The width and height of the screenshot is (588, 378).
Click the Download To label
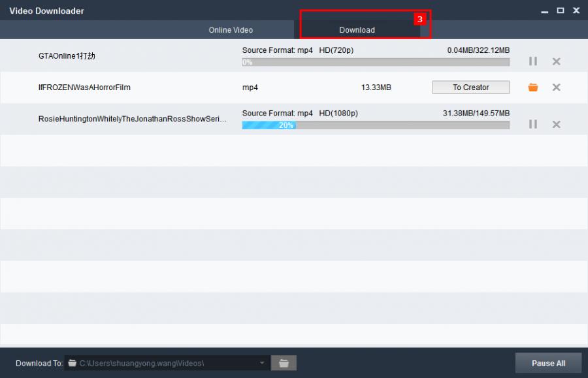tap(39, 364)
